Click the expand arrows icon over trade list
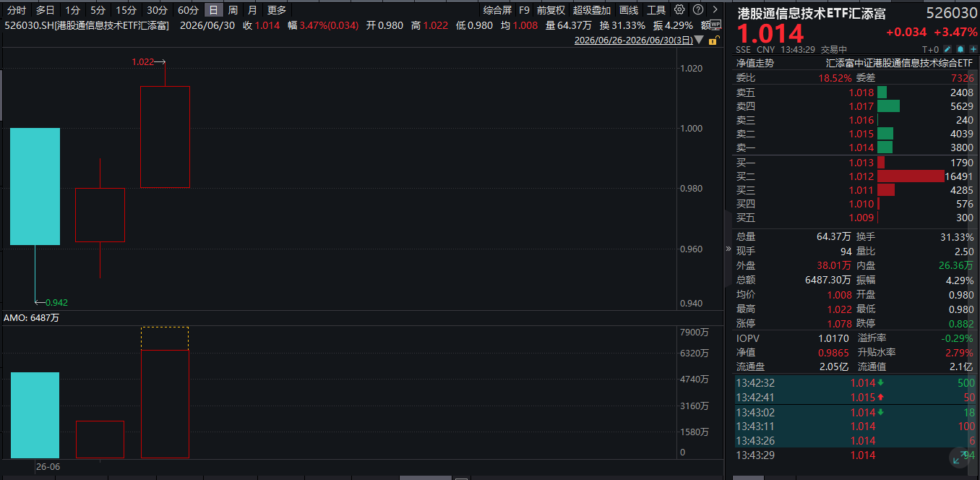Screen dimensions: 980x480 pos(960,457)
